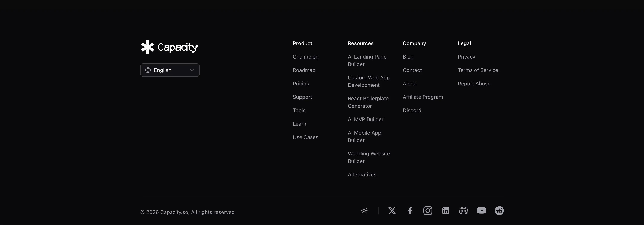This screenshot has height=225, width=644.
Task: Open the Discord text link under Company
Action: pos(412,111)
